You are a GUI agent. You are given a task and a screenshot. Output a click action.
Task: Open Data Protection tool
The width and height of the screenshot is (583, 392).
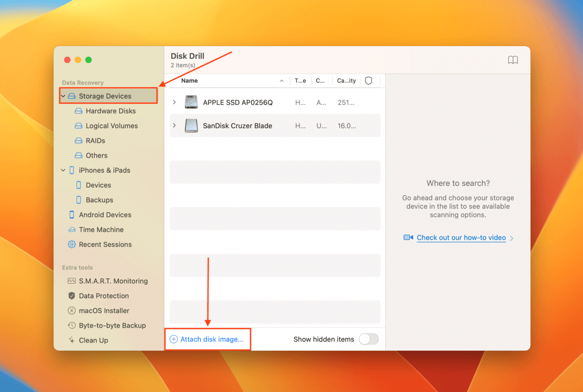point(104,296)
